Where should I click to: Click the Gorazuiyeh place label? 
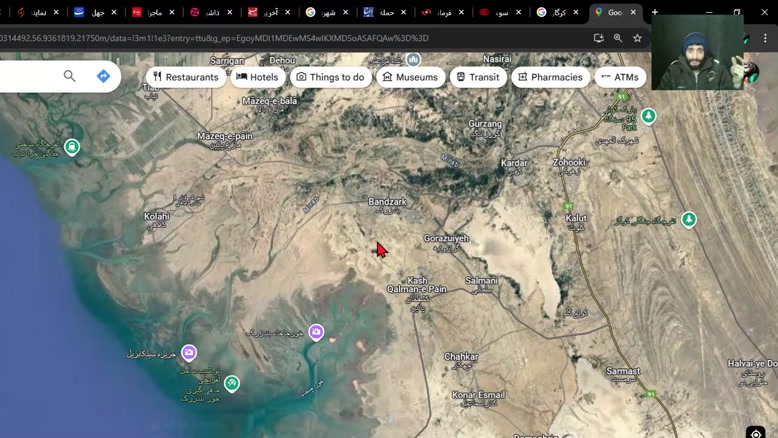pyautogui.click(x=446, y=238)
